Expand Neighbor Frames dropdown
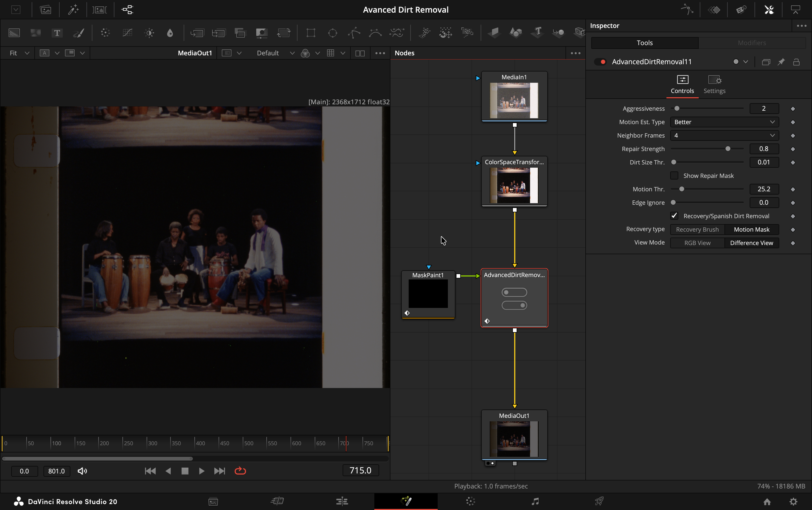Viewport: 812px width, 510px height. (724, 136)
